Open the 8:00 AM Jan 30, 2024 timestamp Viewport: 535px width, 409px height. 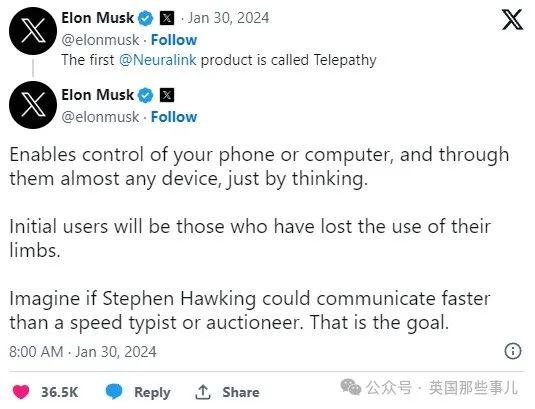(x=83, y=352)
